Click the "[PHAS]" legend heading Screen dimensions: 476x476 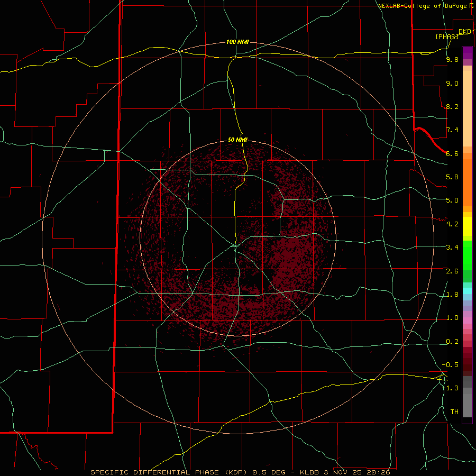point(447,36)
